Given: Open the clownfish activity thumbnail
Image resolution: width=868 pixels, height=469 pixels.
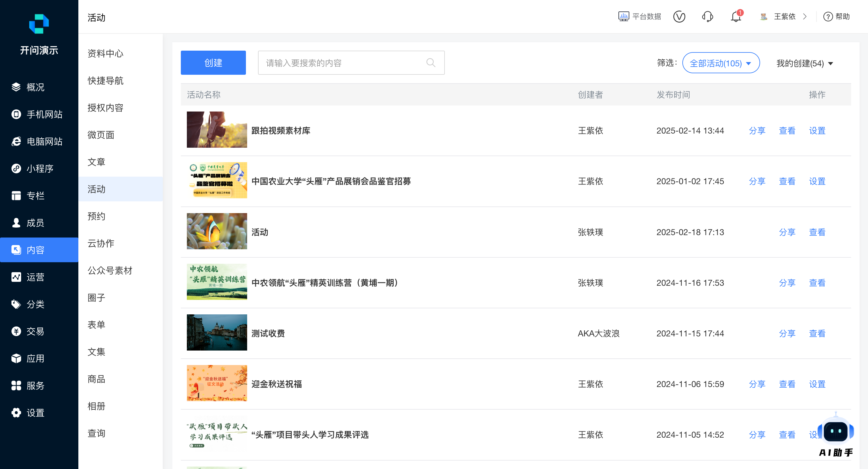Looking at the screenshot, I should point(217,231).
